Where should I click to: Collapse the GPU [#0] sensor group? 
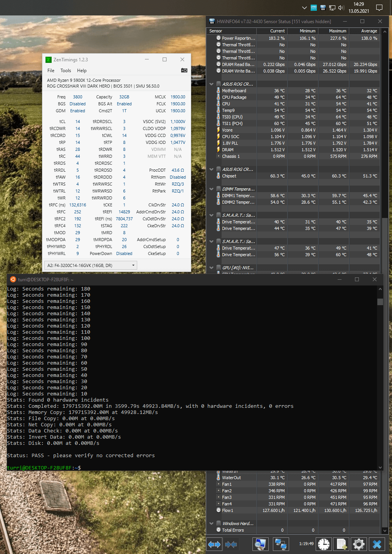click(x=211, y=268)
